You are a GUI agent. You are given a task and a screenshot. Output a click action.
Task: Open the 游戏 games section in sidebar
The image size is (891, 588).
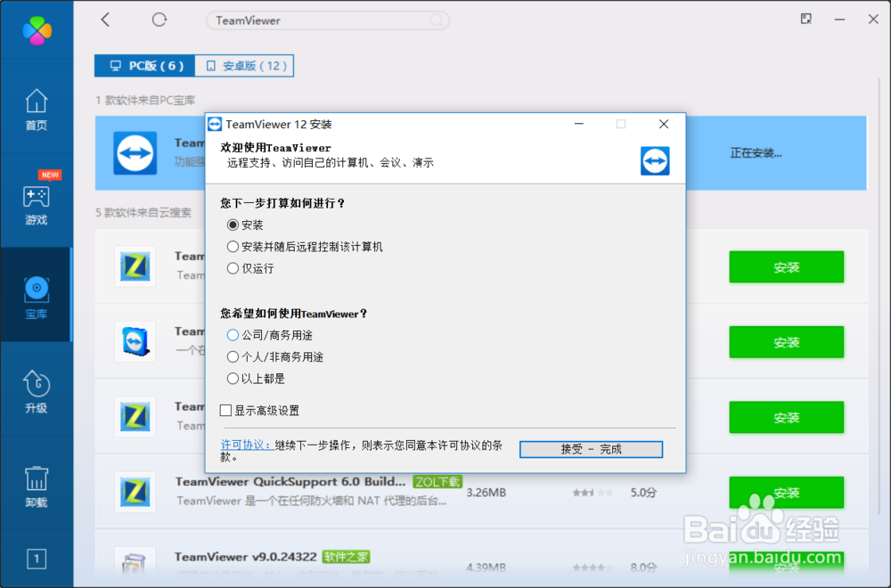[37, 205]
